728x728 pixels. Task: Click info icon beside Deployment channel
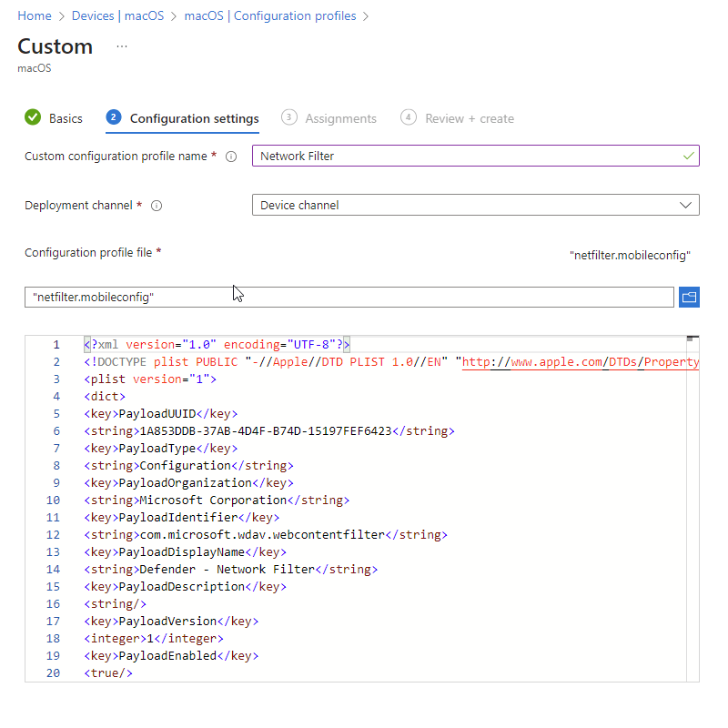tap(157, 206)
